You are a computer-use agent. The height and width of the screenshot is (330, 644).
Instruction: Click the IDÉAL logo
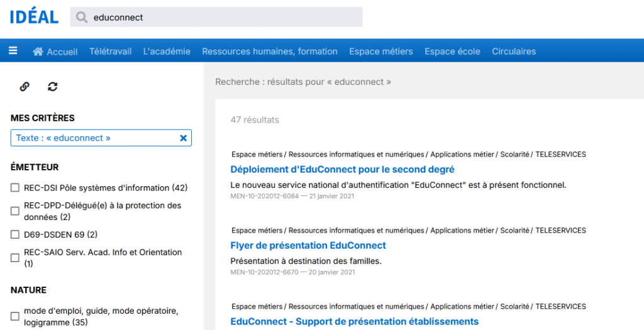tap(34, 17)
